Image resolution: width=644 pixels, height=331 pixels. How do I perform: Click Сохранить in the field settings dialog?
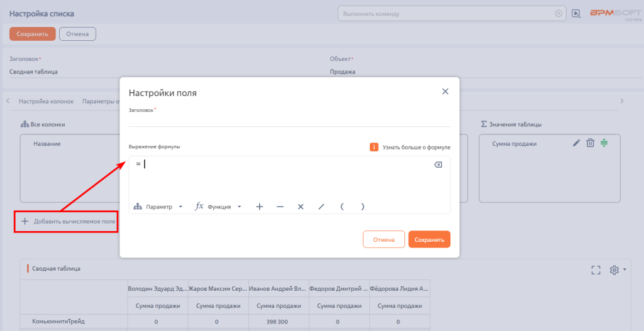(429, 239)
